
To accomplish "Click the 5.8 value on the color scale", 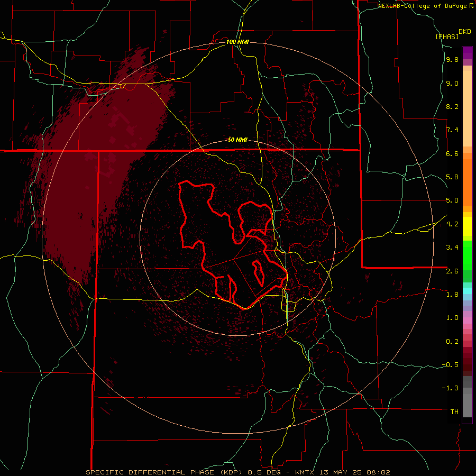I will 452,177.
